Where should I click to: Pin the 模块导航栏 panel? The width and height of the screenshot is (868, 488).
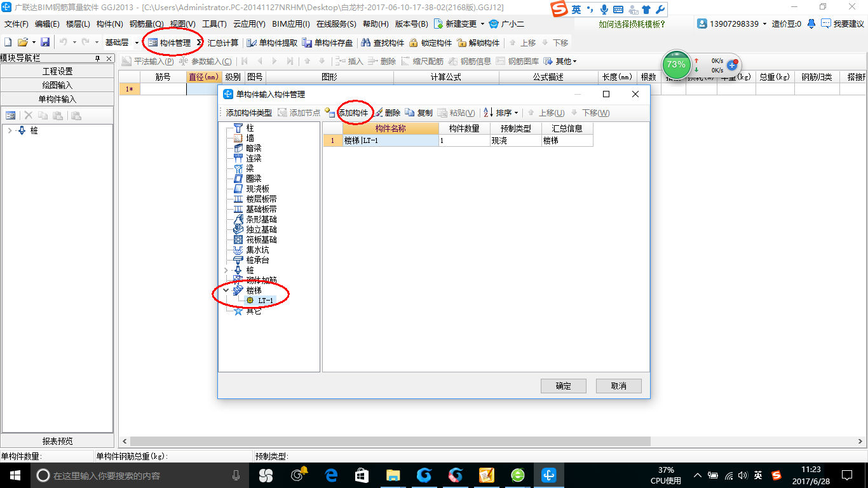[x=98, y=58]
